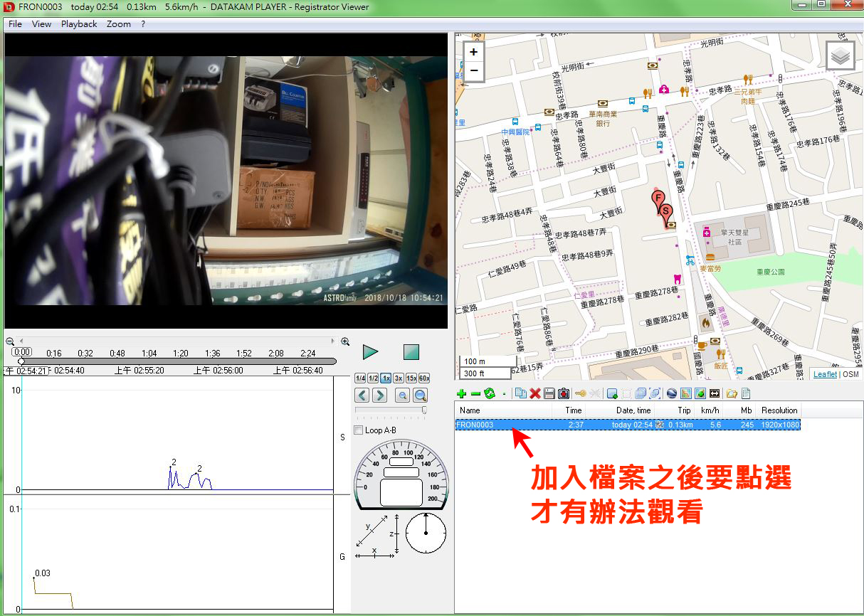Click the green minus remove file icon
This screenshot has height=616, width=864.
coord(475,393)
